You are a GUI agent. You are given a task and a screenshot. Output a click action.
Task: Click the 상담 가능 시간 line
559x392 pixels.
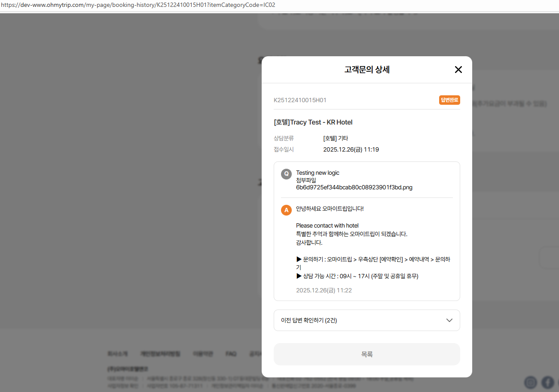point(357,276)
